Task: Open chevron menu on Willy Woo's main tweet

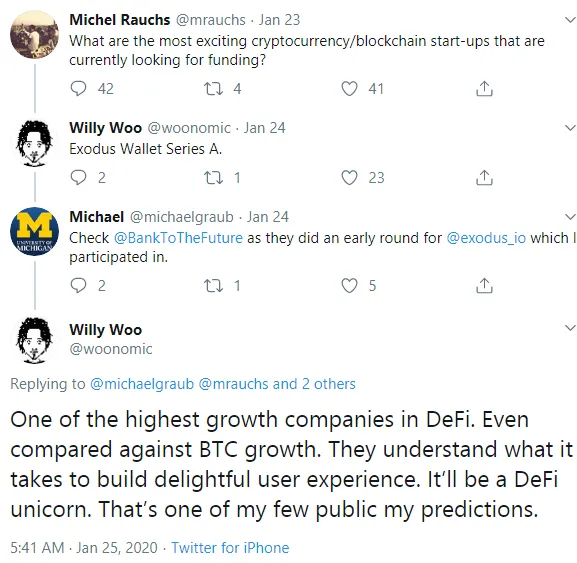Action: point(570,327)
